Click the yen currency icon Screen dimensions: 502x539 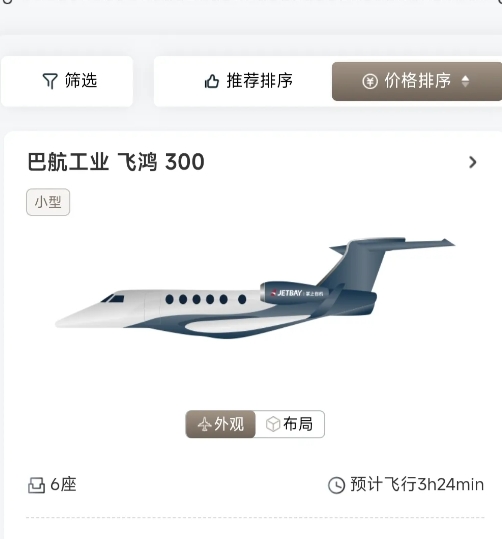point(370,81)
